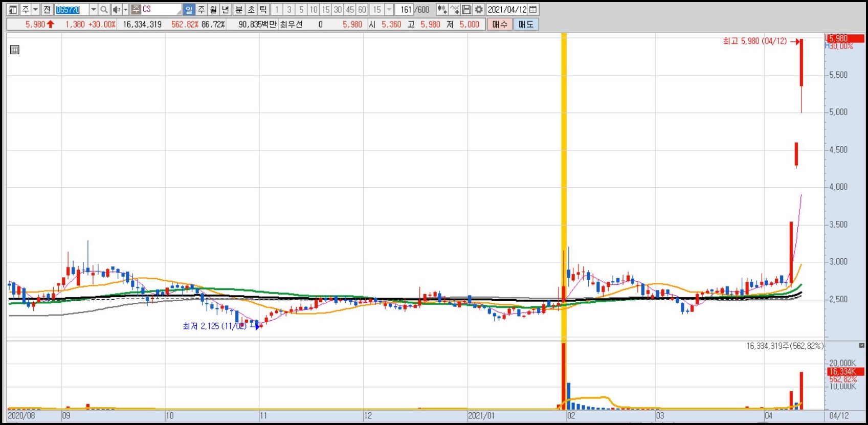Viewport: 868px width, 425px height.
Task: Choose the 45 interval button
Action: 350,10
